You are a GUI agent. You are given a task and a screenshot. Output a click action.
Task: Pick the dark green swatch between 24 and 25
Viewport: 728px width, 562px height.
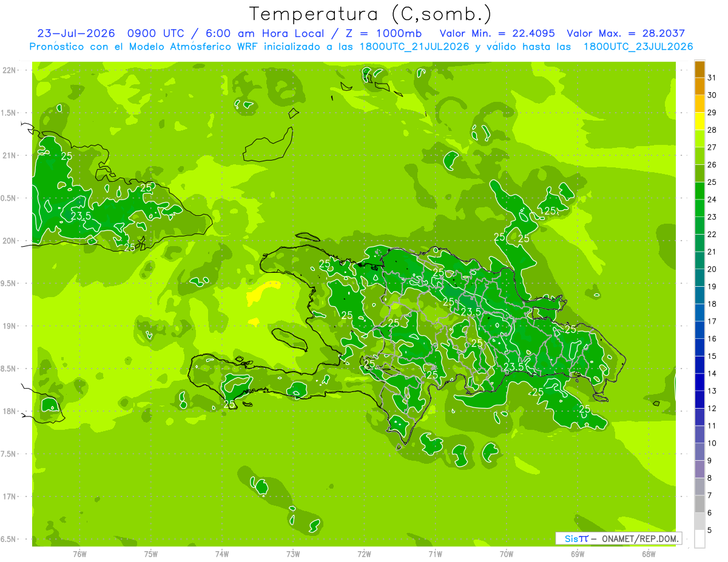[699, 191]
